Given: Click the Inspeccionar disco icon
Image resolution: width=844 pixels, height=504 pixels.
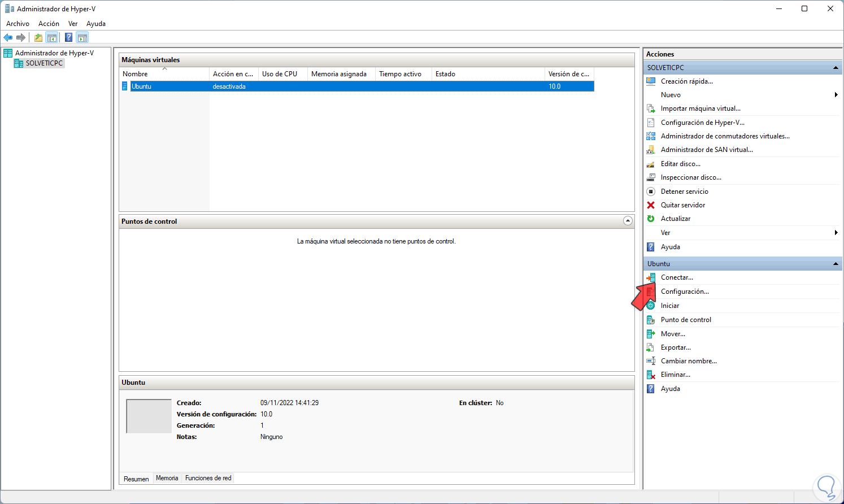Looking at the screenshot, I should (651, 177).
